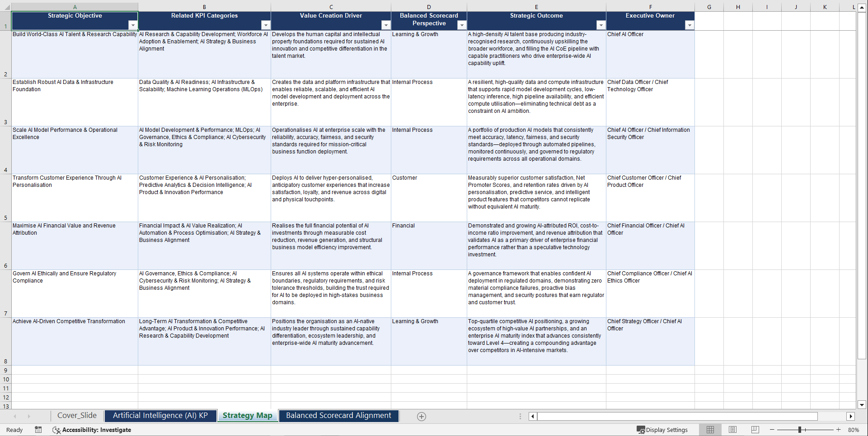Screen dimensions: 868x436
Task: Select row 5 header
Action: pyautogui.click(x=5, y=198)
